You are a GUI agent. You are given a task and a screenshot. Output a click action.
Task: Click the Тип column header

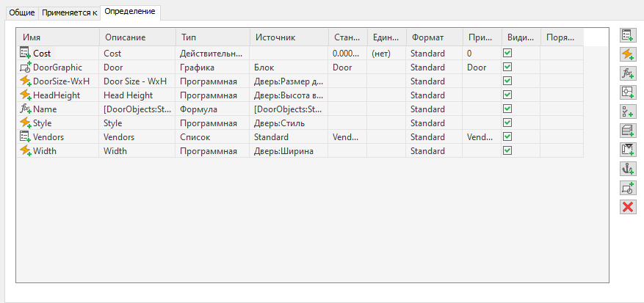[188, 37]
